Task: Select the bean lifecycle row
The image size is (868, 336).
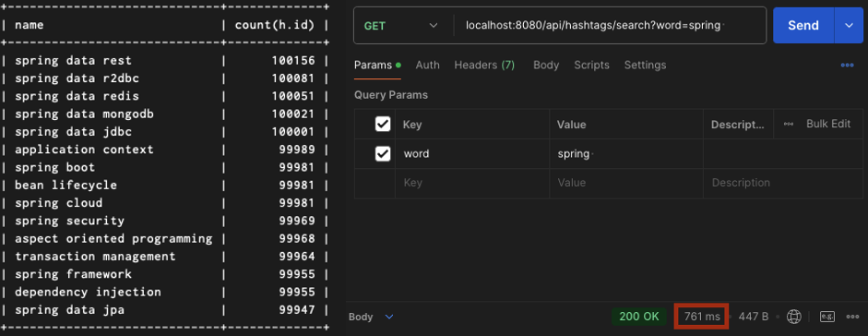Action: (x=165, y=185)
